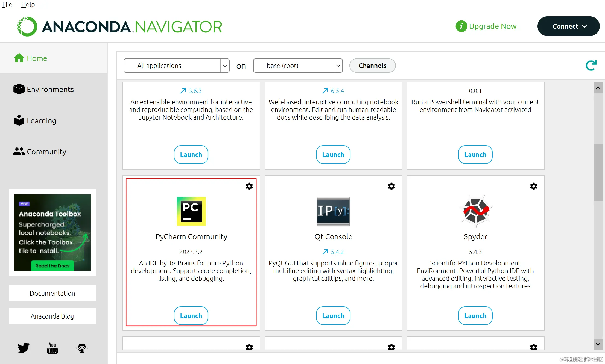605x364 pixels.
Task: Open Qt Console gear settings
Action: click(391, 186)
